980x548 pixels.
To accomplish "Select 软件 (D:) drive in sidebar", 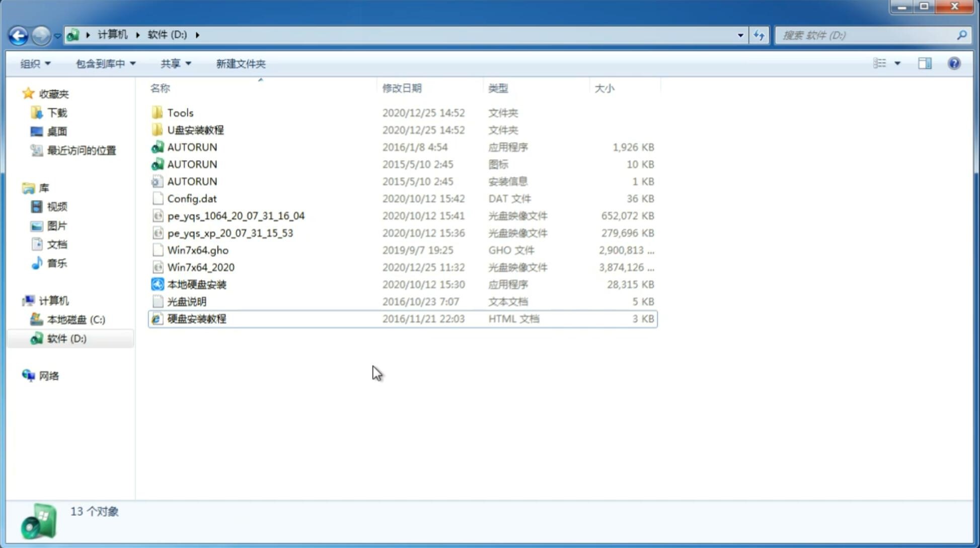I will click(x=66, y=338).
